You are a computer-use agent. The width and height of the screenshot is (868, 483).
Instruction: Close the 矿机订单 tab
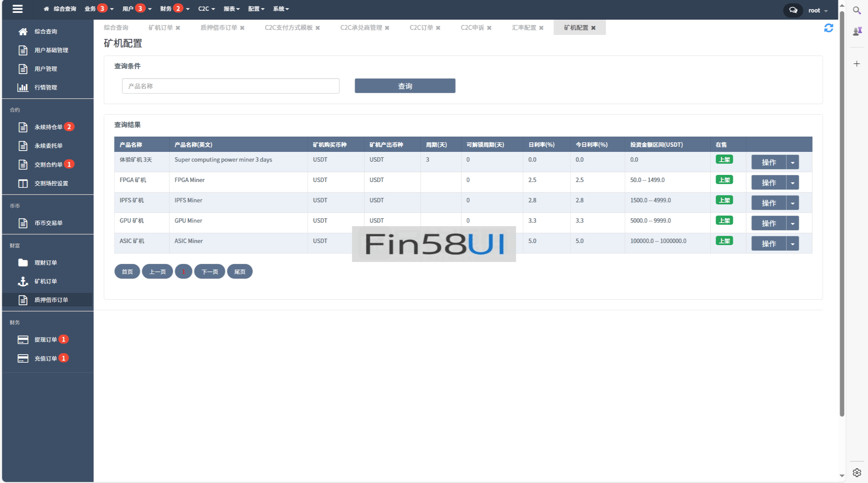click(x=178, y=28)
